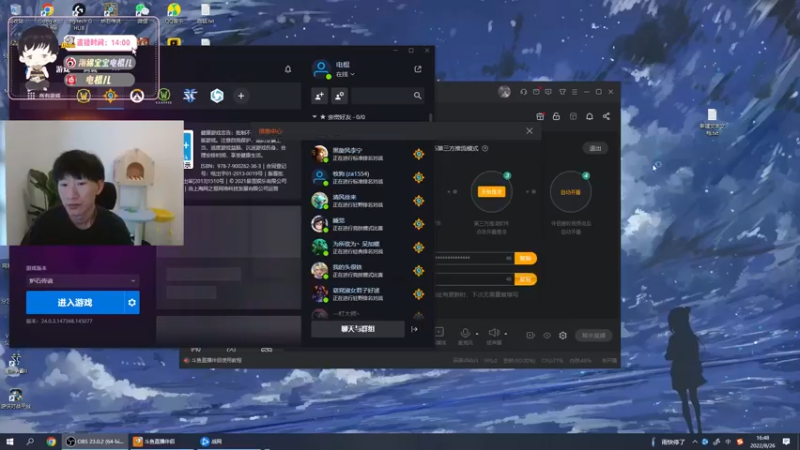Open Battle.net profile avatar 电棍

pos(321,69)
